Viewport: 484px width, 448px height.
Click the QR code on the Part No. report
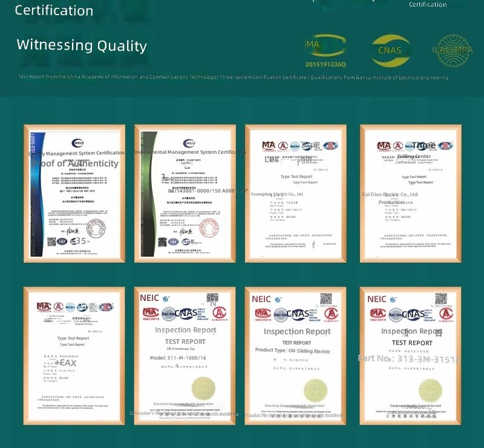pyautogui.click(x=441, y=299)
